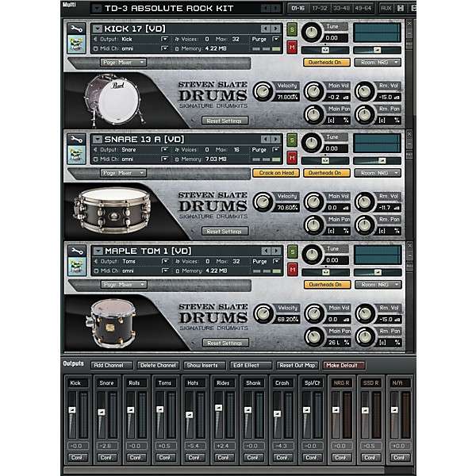
Task: Click the Add Channel button
Action: click(112, 365)
